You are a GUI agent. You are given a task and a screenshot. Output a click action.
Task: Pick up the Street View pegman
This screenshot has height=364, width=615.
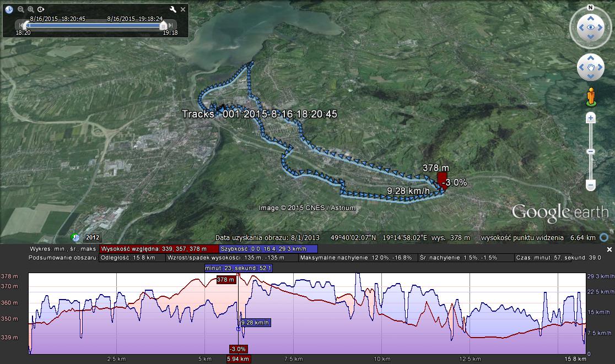pos(591,96)
